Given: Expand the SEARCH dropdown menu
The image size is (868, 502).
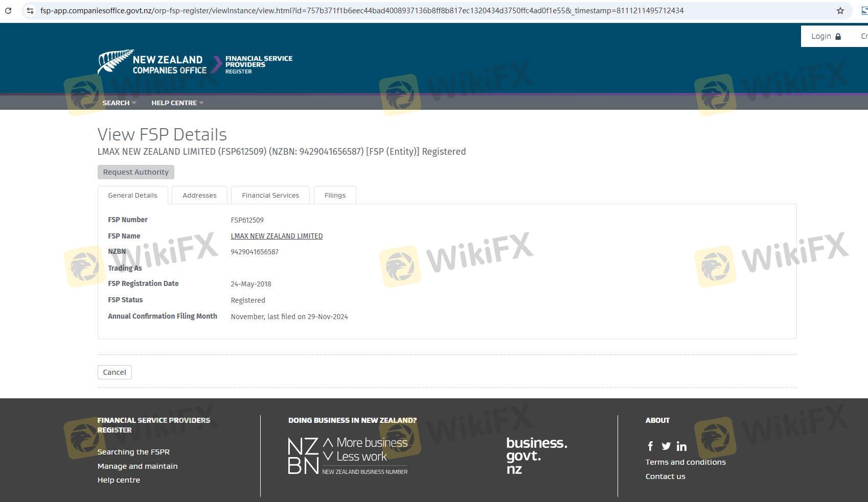Looking at the screenshot, I should [x=119, y=103].
